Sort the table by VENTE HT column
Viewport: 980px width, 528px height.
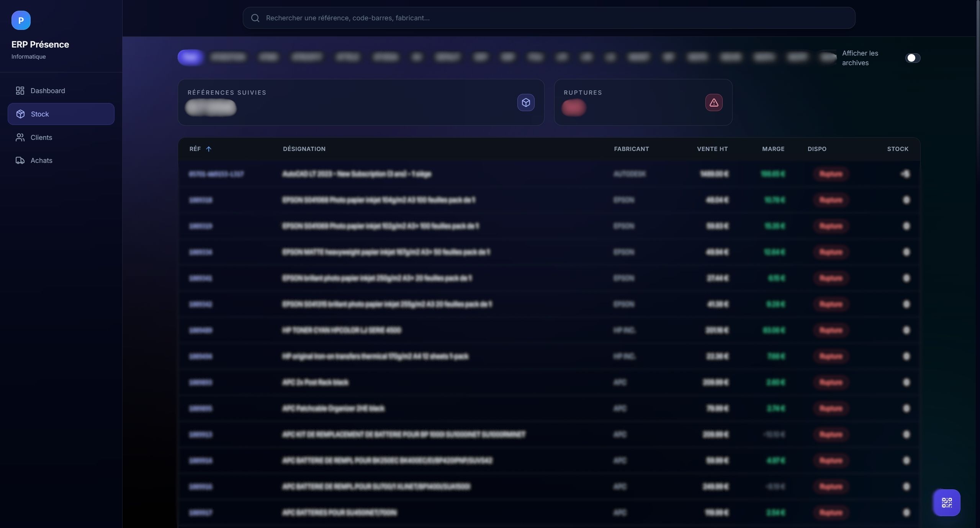[x=712, y=149]
